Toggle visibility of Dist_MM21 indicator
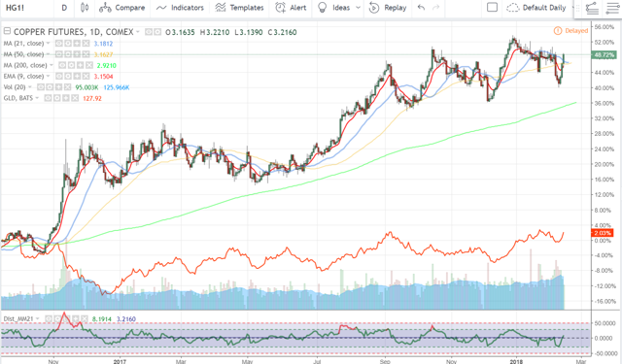The image size is (622, 364). click(49, 318)
